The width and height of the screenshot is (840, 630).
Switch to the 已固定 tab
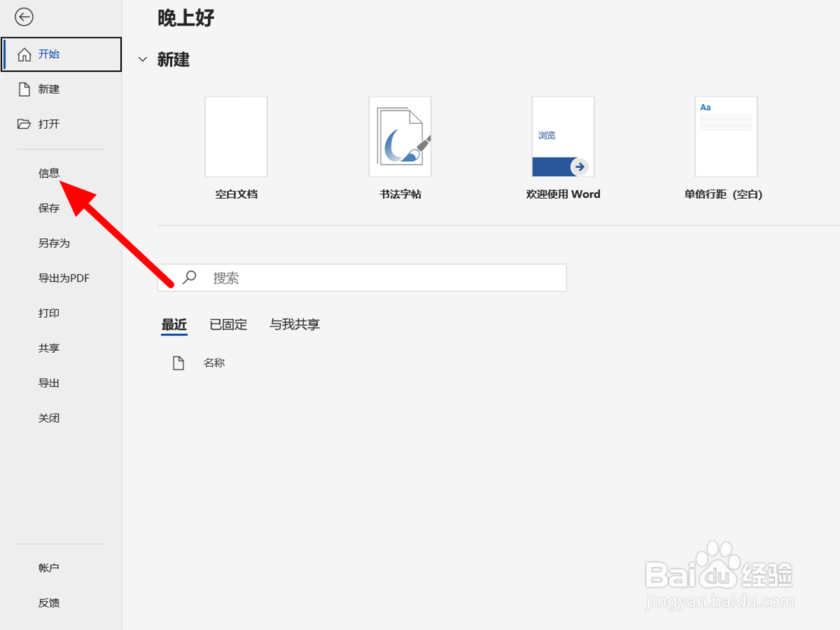[228, 325]
